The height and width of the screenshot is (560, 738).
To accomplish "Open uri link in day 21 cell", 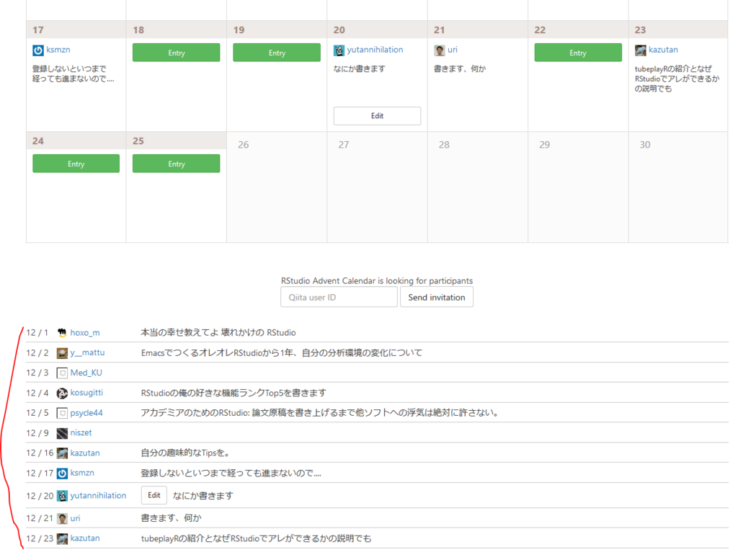I will (x=453, y=50).
